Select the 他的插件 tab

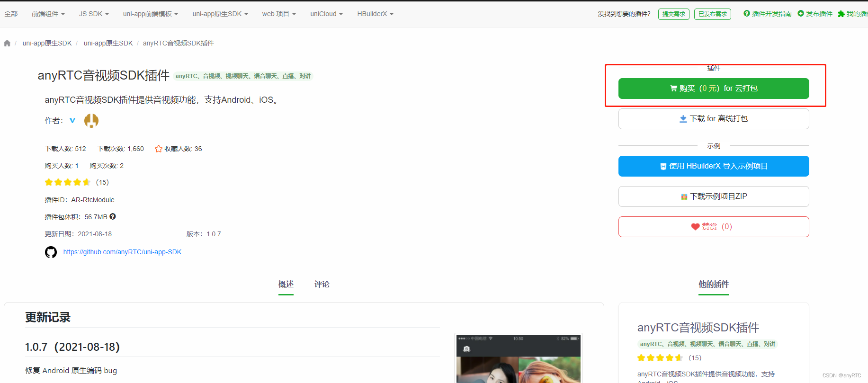pos(714,284)
